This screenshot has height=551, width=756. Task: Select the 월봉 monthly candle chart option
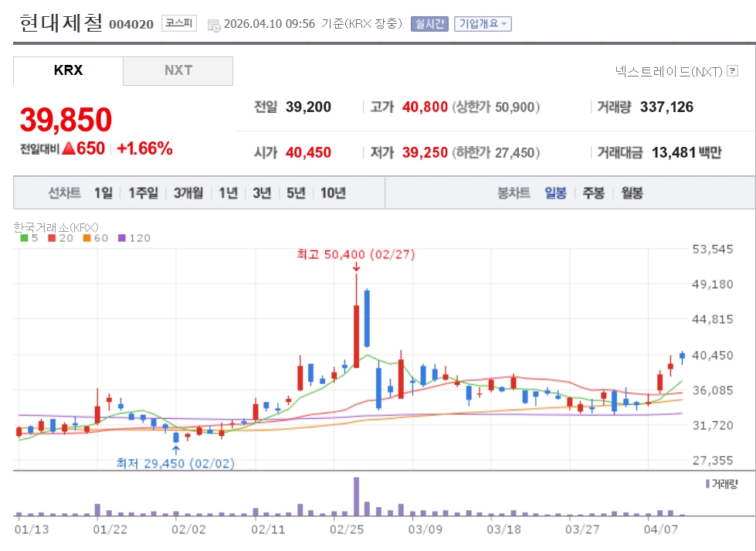[x=632, y=193]
